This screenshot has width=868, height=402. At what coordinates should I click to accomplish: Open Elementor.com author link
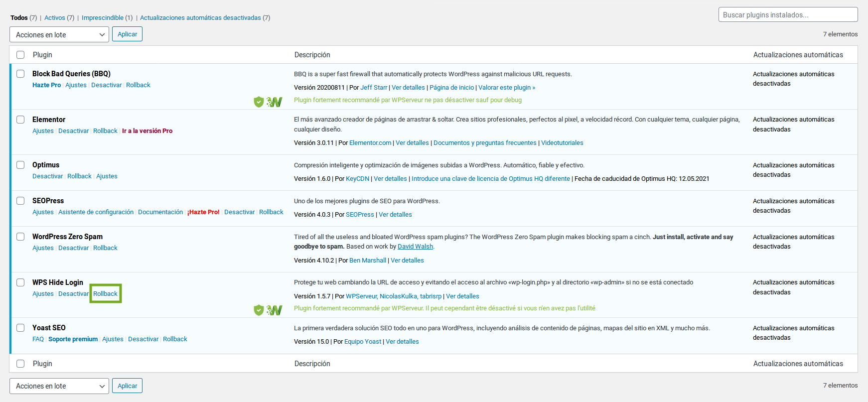point(370,143)
